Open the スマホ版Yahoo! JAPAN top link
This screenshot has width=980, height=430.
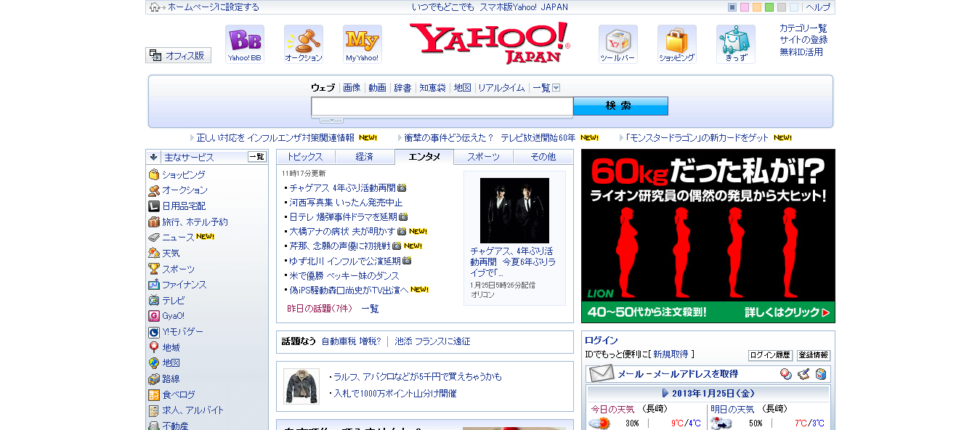point(524,7)
